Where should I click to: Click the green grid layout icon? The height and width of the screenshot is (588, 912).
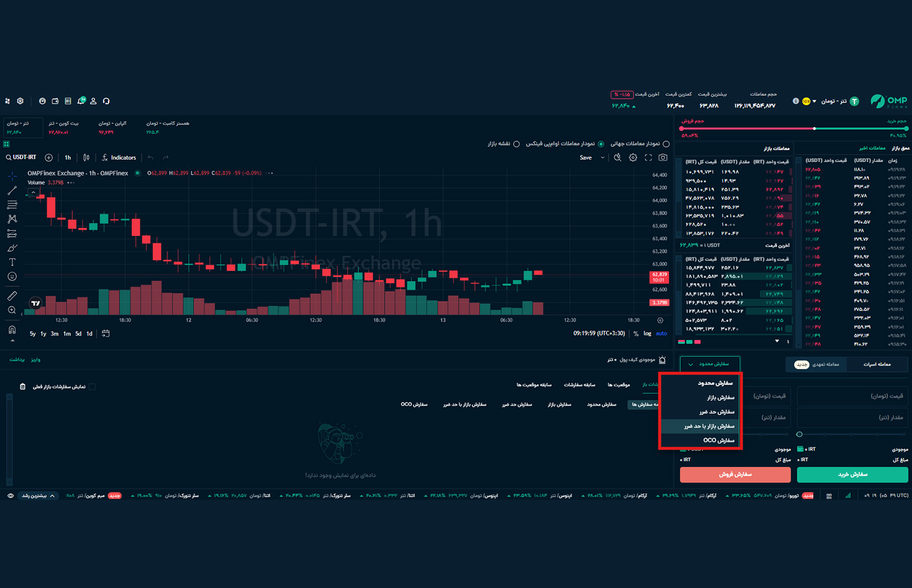(x=6, y=144)
